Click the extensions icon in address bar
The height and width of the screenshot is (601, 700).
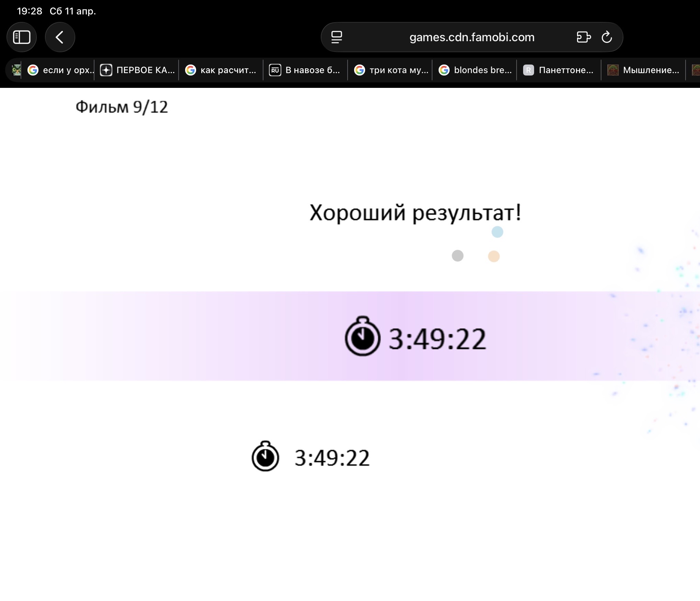[x=584, y=37]
